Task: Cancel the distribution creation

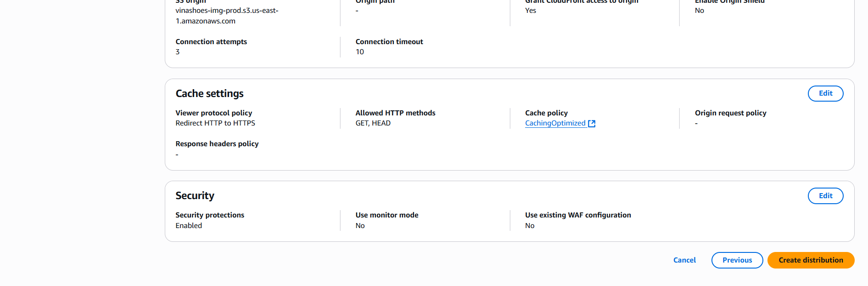Action: [684, 260]
